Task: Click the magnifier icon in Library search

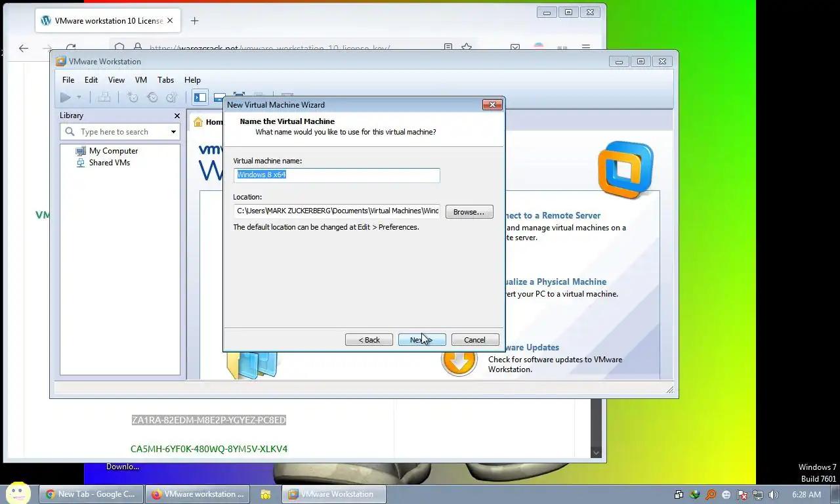Action: [x=70, y=132]
